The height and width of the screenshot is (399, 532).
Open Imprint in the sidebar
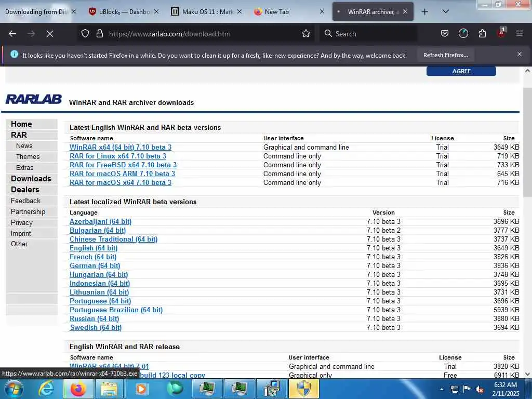[21, 233]
